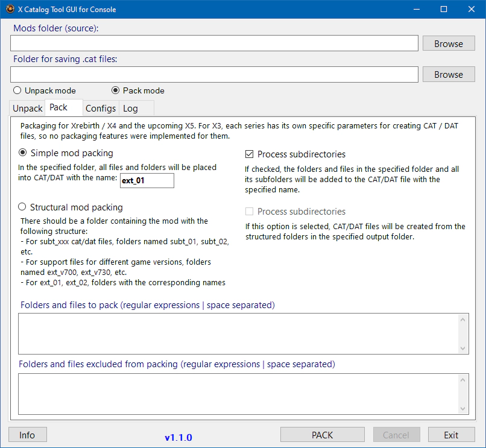
Task: Select Unpack mode radio button
Action: tap(17, 90)
